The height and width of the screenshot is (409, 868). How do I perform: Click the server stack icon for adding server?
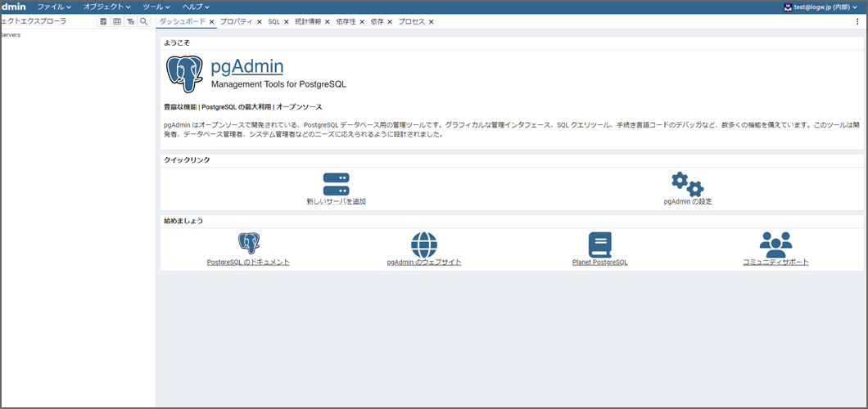pos(336,184)
